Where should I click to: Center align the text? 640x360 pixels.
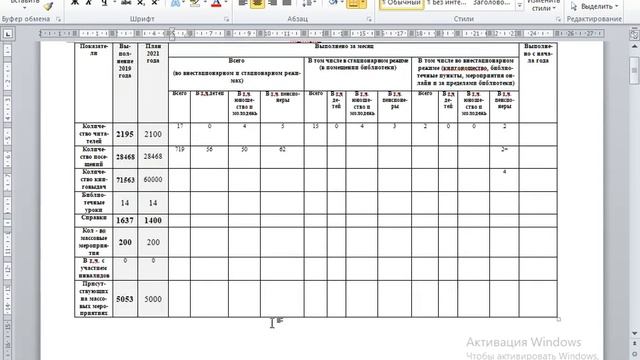258,3
